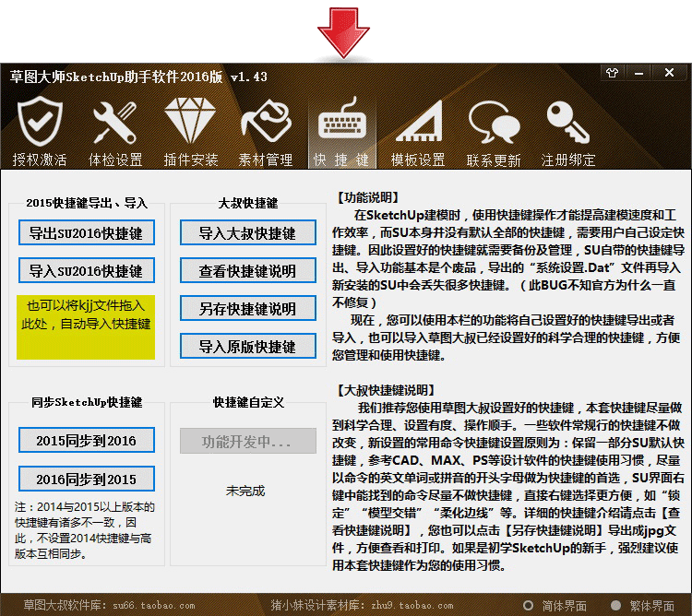
Task: Click the note starting 注：2014与2015以上版本
Action: 84,530
